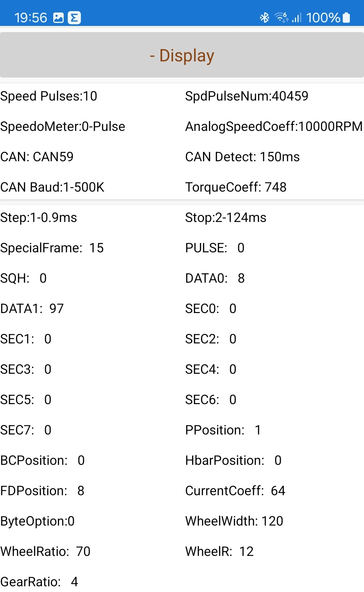Viewport: 364px width, 592px height.
Task: Tap the Wi-Fi status icon
Action: [x=281, y=17]
